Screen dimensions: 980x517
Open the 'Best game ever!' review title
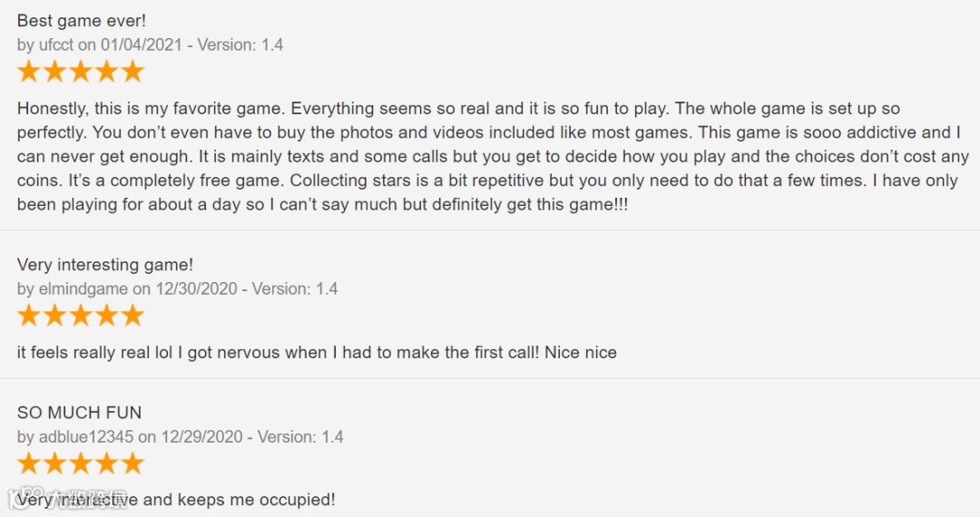point(82,21)
